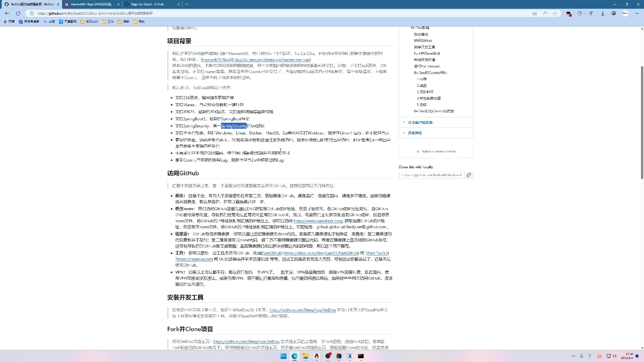Open the 百度翻译 bookmark
644x362 pixels.
[68, 21]
